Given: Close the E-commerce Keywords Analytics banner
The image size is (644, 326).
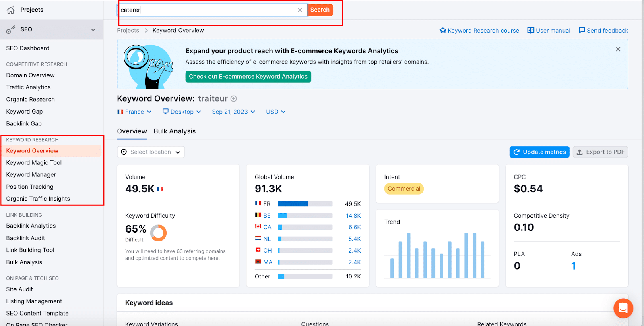Looking at the screenshot, I should click(618, 49).
